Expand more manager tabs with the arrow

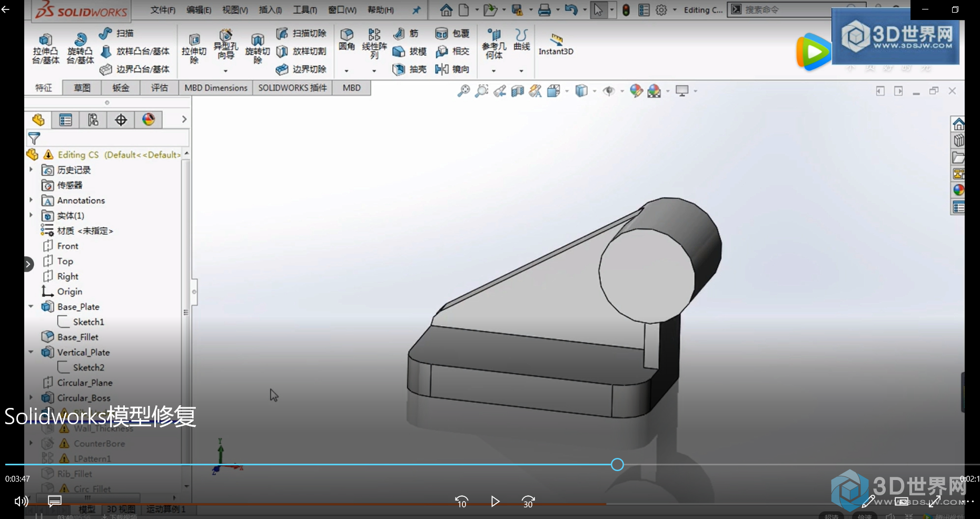[184, 119]
